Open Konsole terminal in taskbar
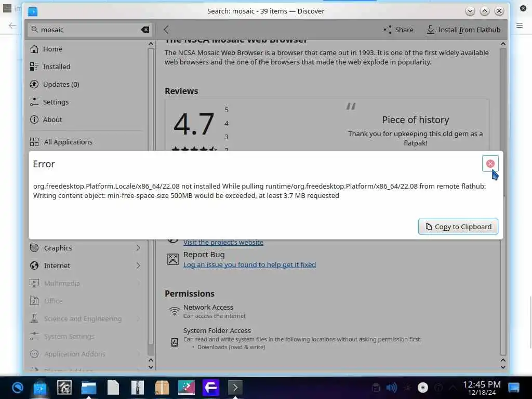This screenshot has height=399, width=532. [x=235, y=388]
